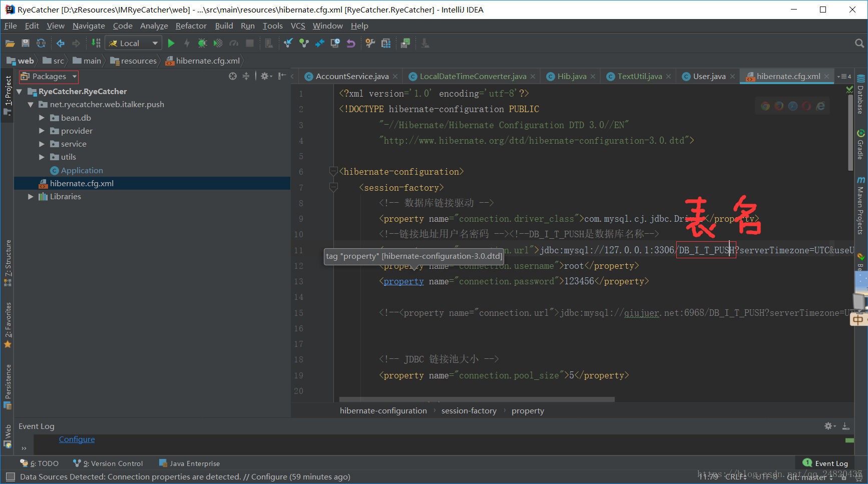Open the 9: Version Control tool button
Screen dimensions: 868x484
coord(108,463)
